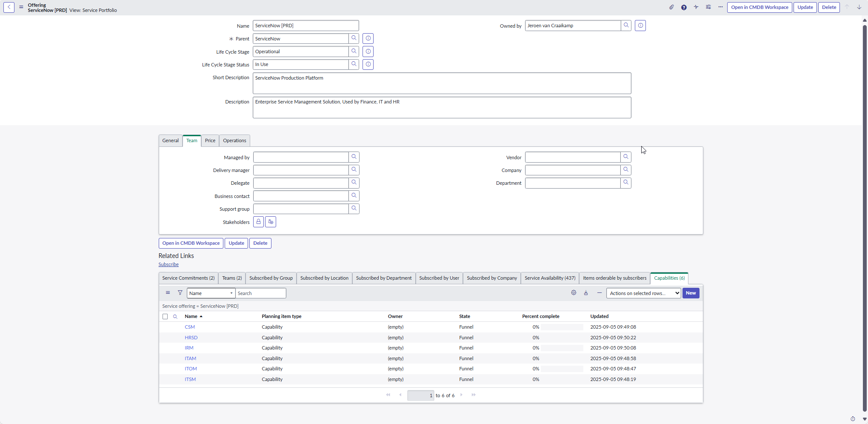Open list personalize gear icon
This screenshot has width=868, height=424.
[574, 293]
